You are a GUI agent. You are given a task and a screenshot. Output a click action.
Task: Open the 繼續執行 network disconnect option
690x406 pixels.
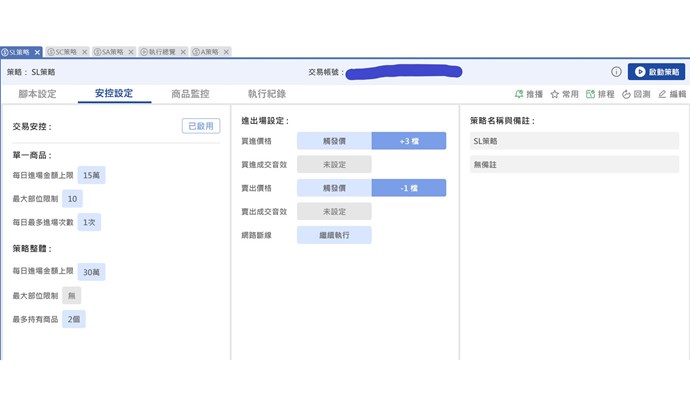(x=334, y=235)
